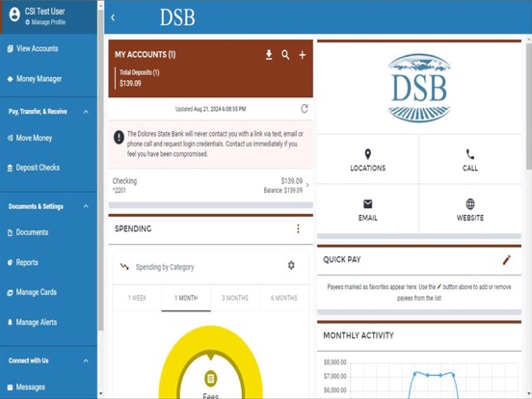Open Manage Alerts
Screen dimensions: 532x399
click(x=32, y=322)
